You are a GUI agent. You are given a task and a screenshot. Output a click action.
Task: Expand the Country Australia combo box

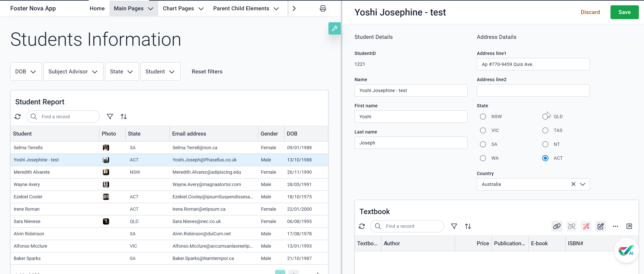(x=582, y=184)
